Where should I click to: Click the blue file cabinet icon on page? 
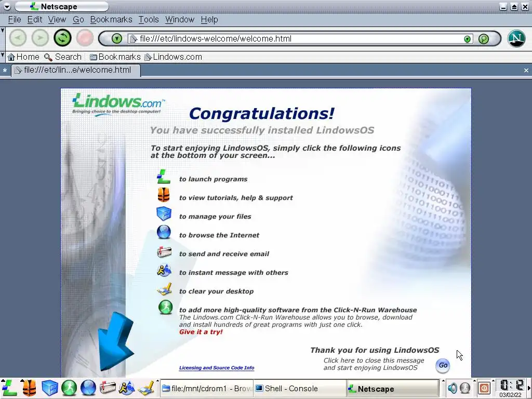click(x=164, y=214)
